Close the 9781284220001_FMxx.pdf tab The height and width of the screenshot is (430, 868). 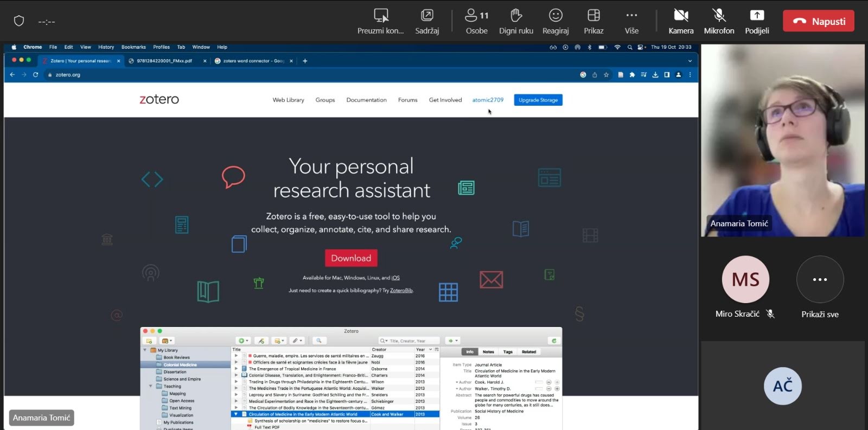click(x=205, y=61)
